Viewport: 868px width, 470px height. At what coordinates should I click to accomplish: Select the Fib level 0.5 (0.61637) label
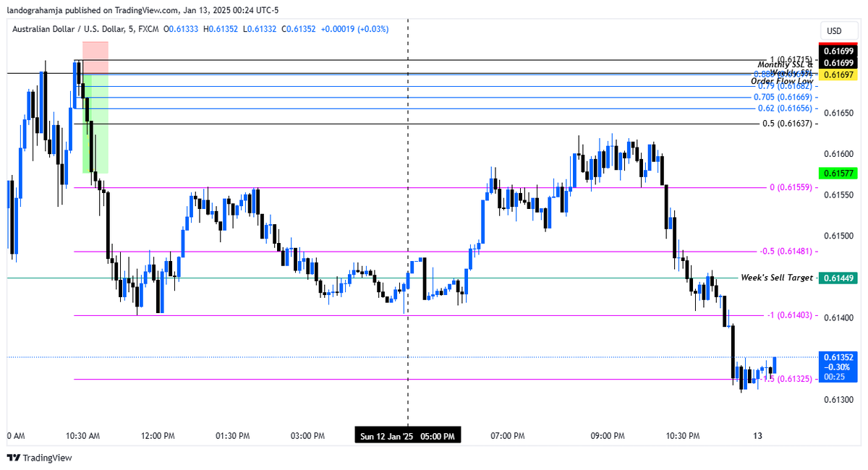pyautogui.click(x=788, y=124)
